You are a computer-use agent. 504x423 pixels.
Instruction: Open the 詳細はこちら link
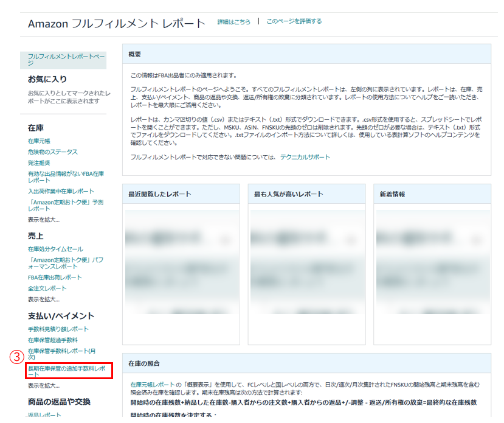(x=233, y=22)
